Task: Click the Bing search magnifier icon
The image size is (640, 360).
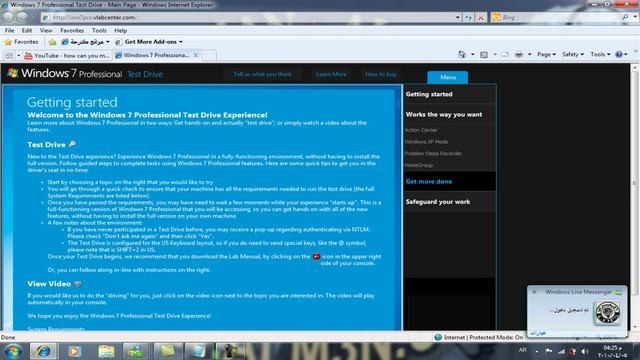Action: click(625, 17)
